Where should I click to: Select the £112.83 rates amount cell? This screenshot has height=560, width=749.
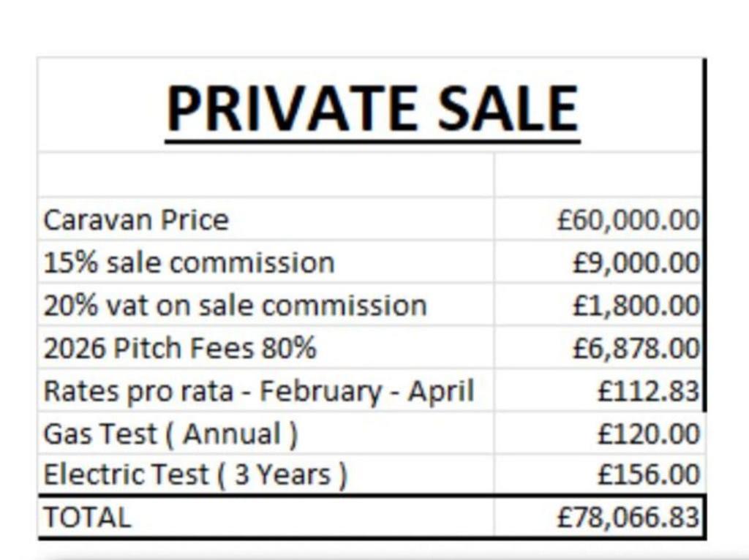point(598,390)
